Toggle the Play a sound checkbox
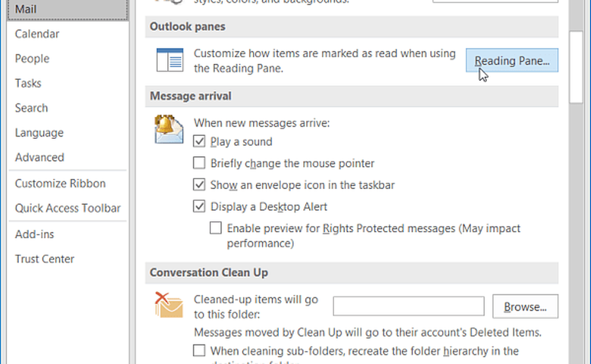Viewport: 591px width, 364px height. pos(200,142)
